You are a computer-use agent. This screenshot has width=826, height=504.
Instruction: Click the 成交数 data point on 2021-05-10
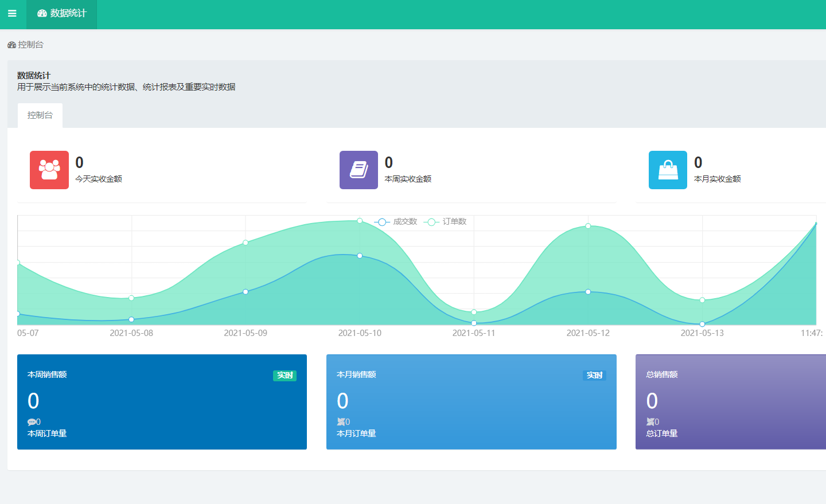pos(360,256)
